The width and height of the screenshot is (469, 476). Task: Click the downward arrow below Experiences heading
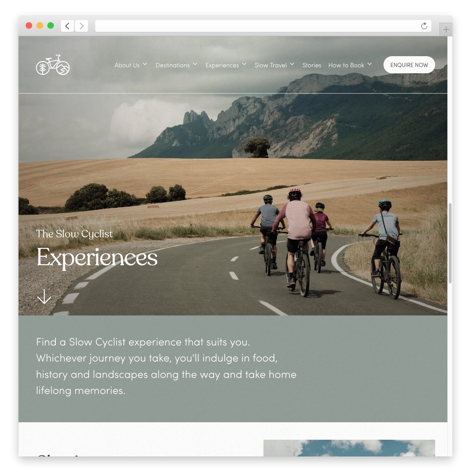[44, 297]
